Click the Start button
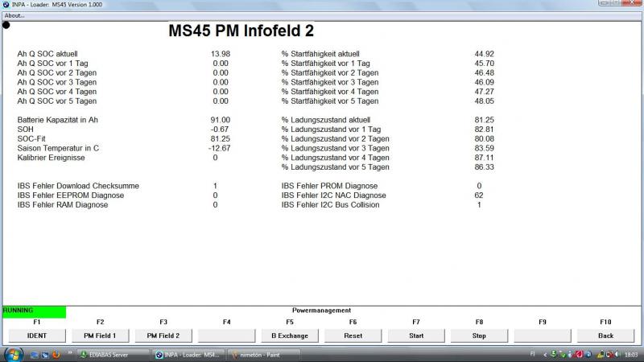Screen dimensions: 644x362 pos(416,335)
